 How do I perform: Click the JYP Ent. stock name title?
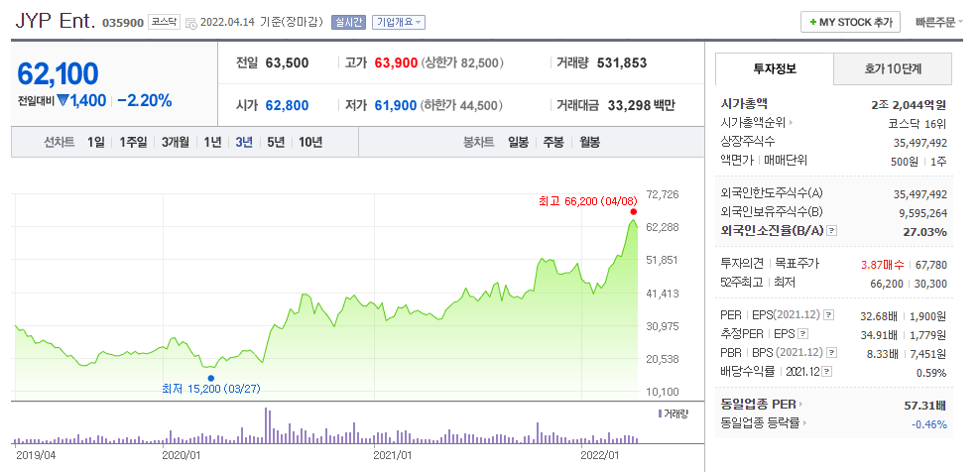tap(55, 21)
